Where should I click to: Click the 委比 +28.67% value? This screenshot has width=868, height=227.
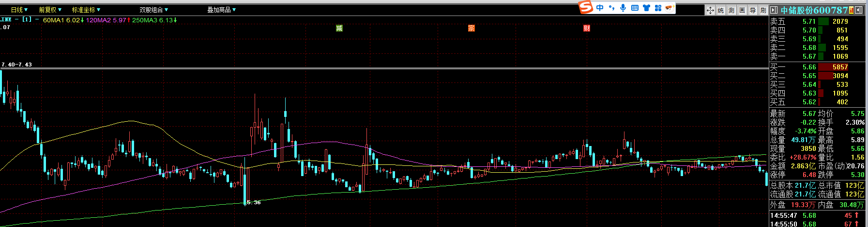coord(803,157)
